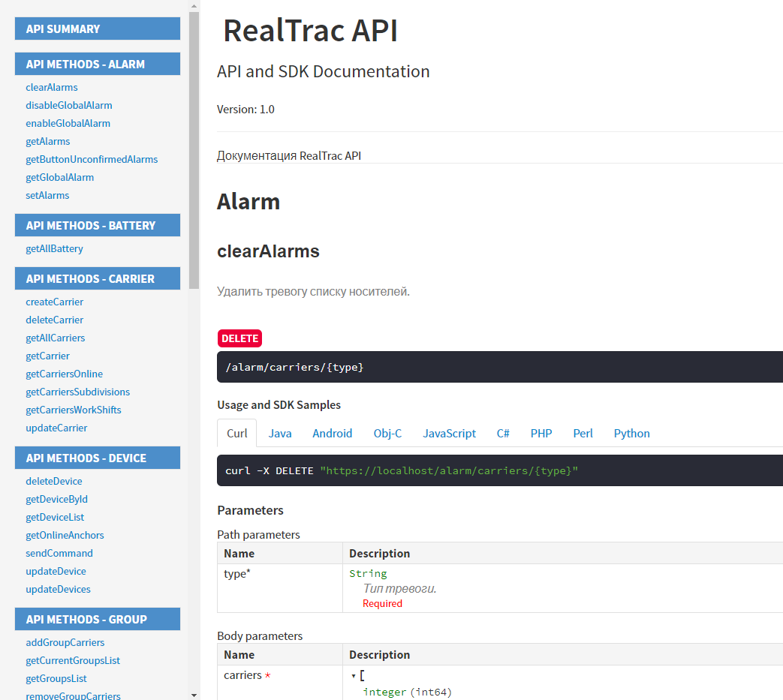
Task: Switch to the Android samples tab
Action: point(333,433)
